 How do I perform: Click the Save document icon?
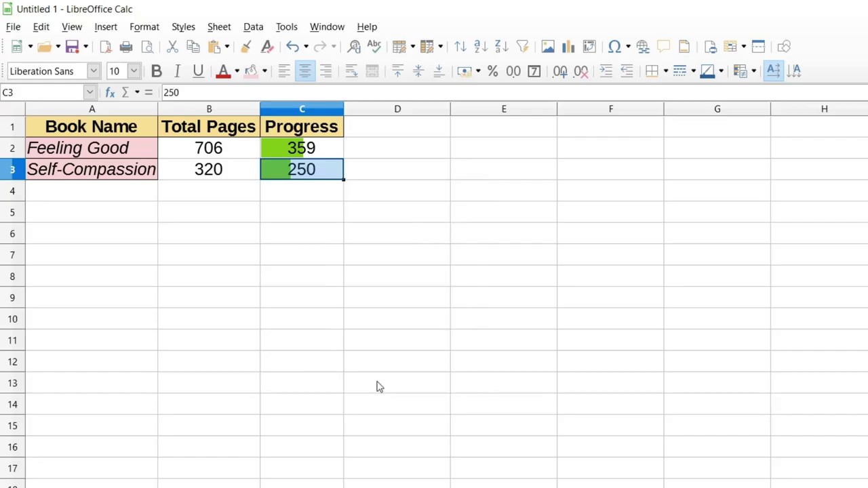(x=72, y=47)
